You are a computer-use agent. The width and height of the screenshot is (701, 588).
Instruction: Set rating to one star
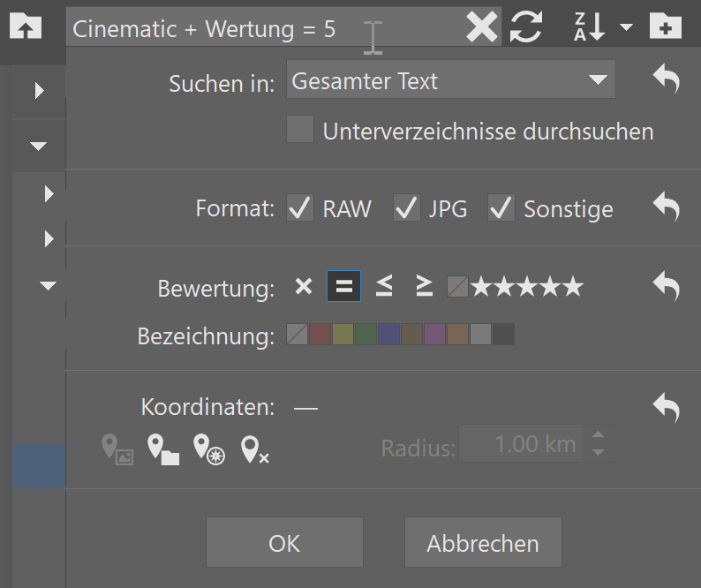coord(481,287)
